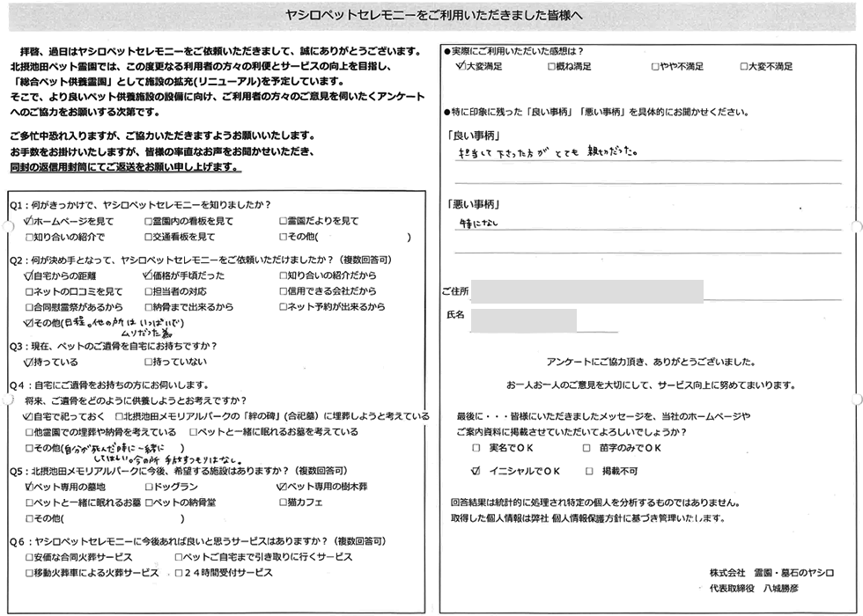863x616 pixels.
Task: Select the 24時間受付サービス option
Action: pos(180,572)
